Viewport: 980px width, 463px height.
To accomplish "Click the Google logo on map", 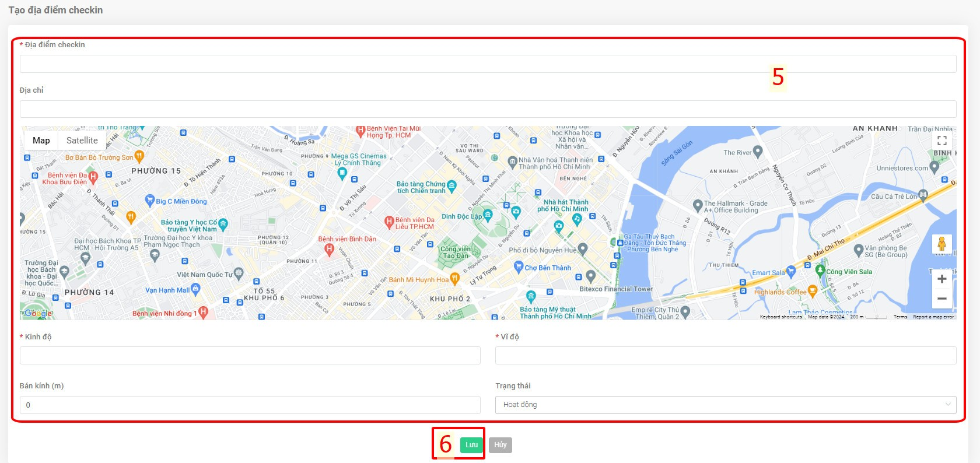I will (38, 313).
